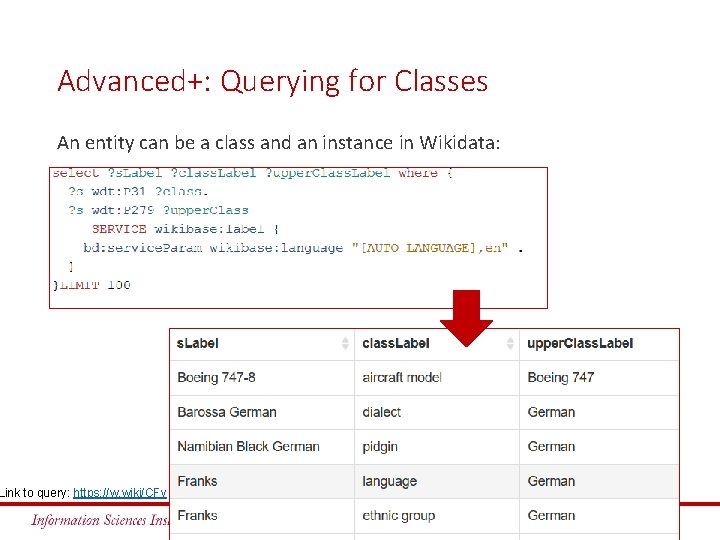Click the slide title Advanced+: Querying for Classes
Viewport: 720px width, 540px height.
(x=272, y=81)
